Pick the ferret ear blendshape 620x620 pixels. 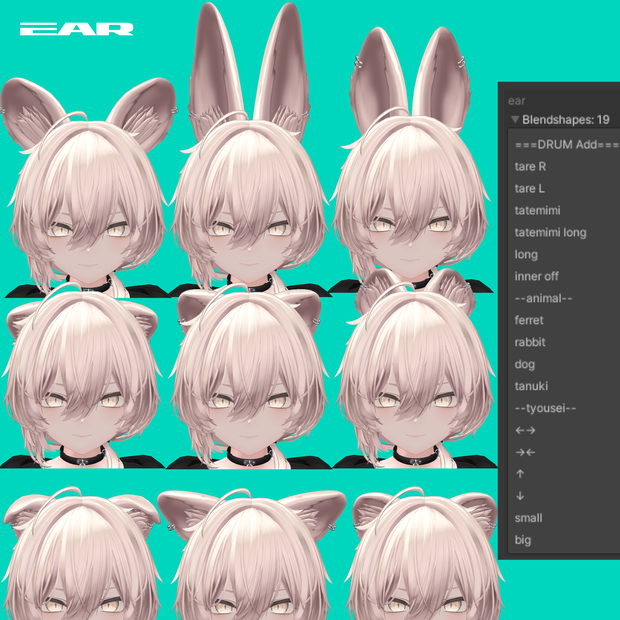coord(529,320)
